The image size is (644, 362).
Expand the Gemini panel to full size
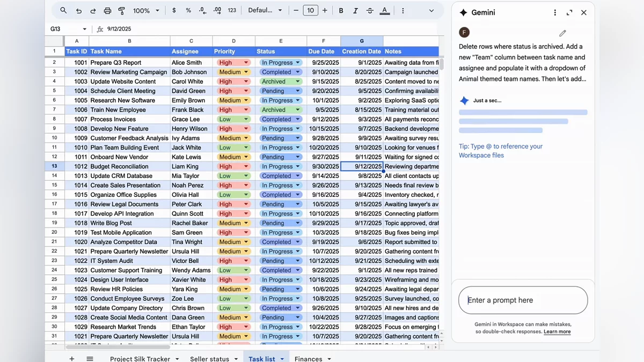(569, 13)
